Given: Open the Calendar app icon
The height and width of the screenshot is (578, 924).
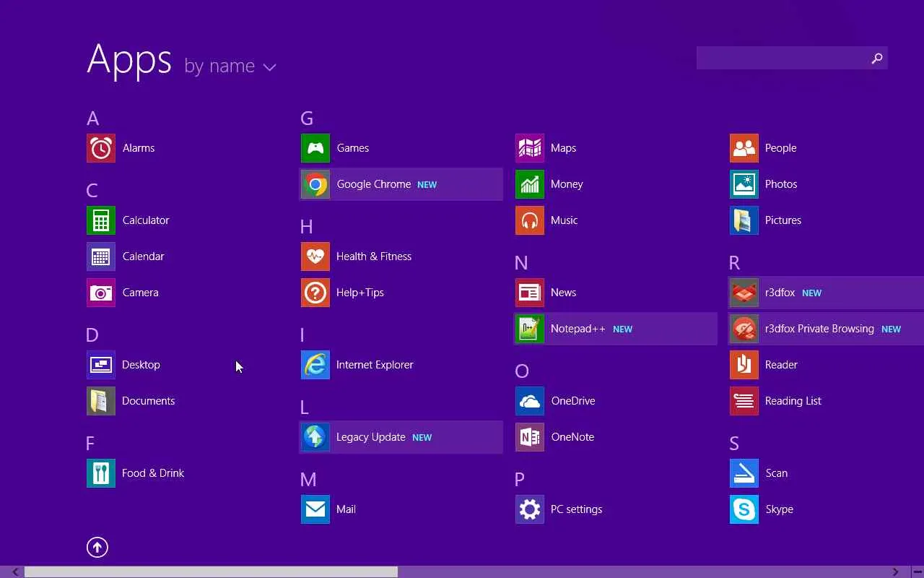Looking at the screenshot, I should click(x=101, y=256).
